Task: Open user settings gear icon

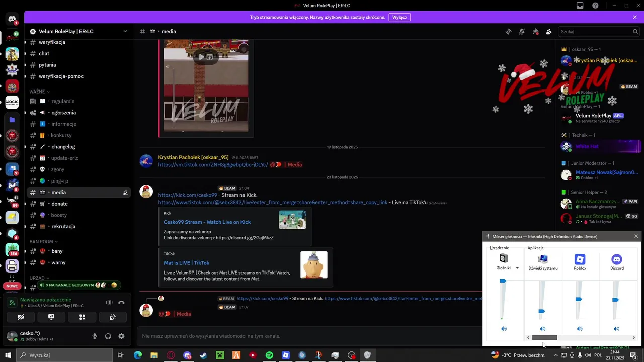Action: 121,336
